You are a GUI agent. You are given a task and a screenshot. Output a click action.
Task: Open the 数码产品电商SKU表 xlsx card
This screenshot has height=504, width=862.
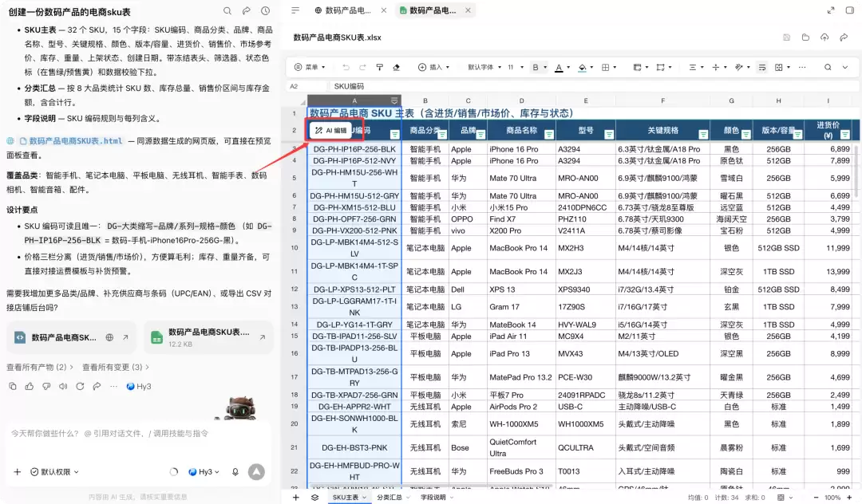[209, 337]
